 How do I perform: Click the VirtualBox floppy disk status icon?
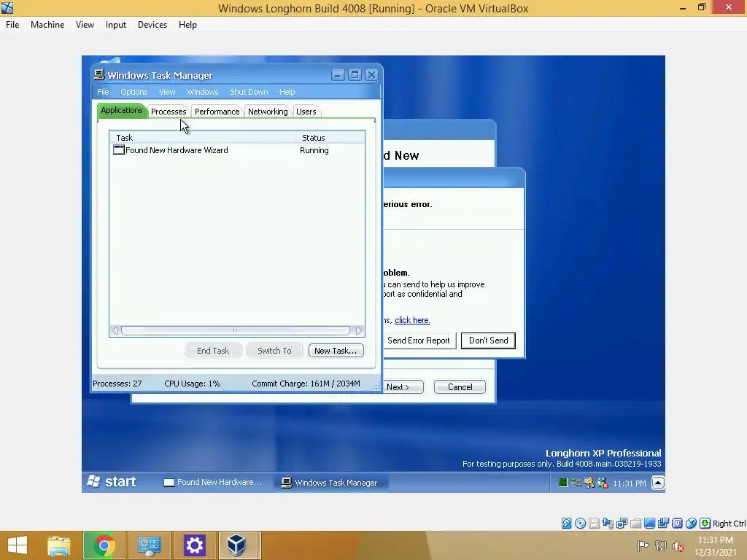(594, 524)
